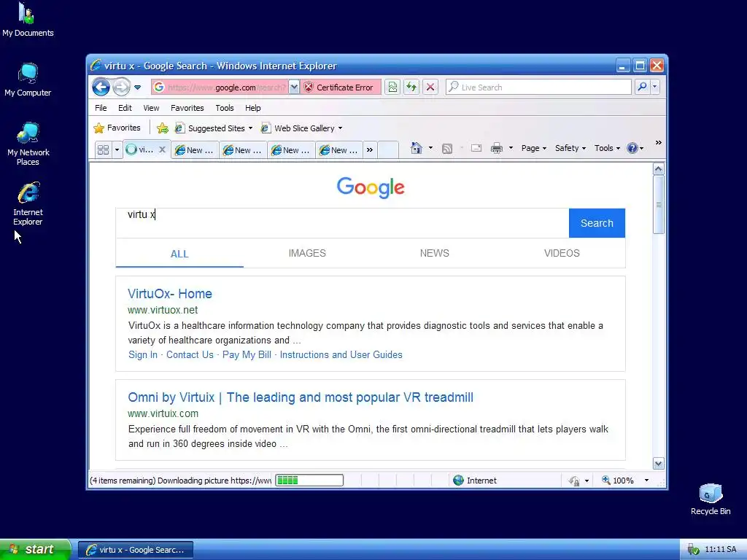This screenshot has height=560, width=747.
Task: Switch to the IMAGES results tab
Action: click(x=307, y=253)
